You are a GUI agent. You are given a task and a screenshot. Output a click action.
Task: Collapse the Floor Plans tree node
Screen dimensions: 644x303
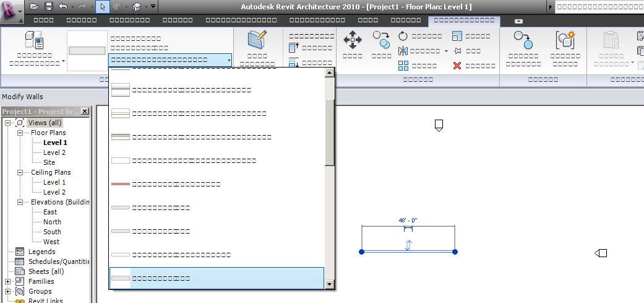(x=20, y=133)
